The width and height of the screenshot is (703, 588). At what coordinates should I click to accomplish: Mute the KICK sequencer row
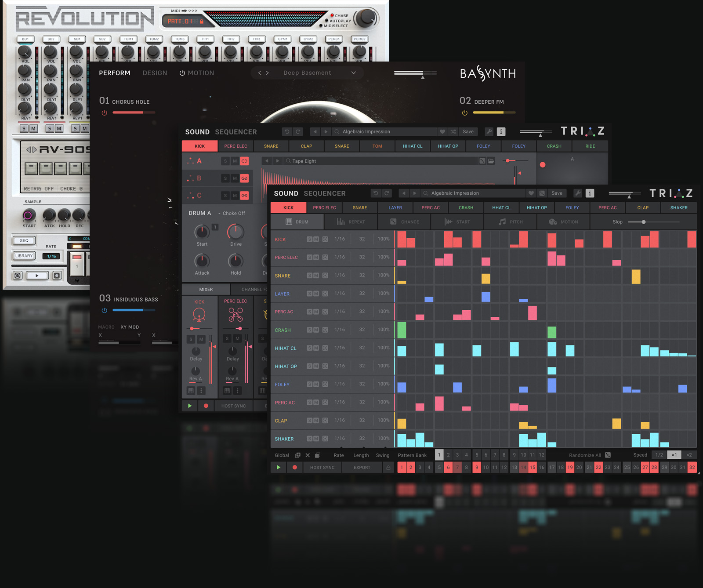[316, 239]
